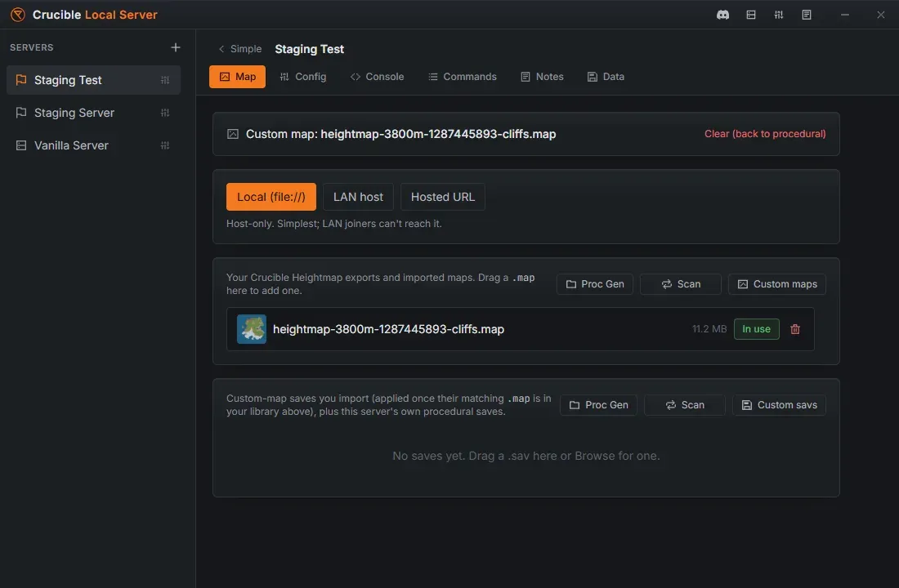
Task: Click Proc Gen button in maps section
Action: click(x=594, y=284)
